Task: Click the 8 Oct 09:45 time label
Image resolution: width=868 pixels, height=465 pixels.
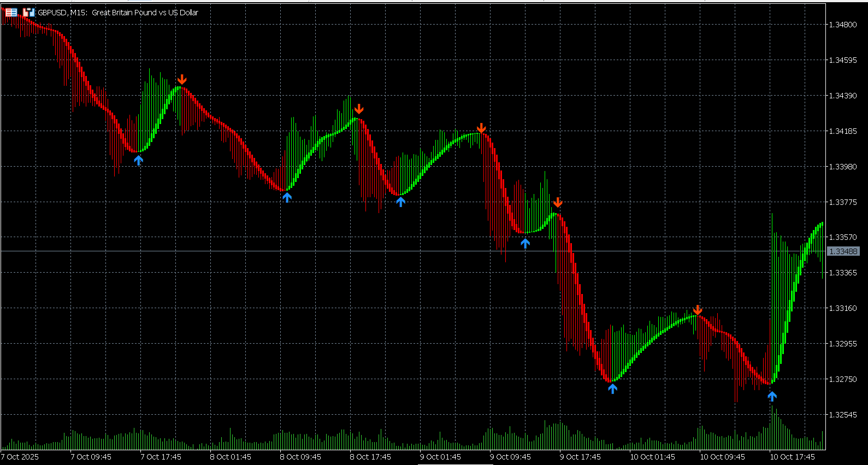Action: 300,457
